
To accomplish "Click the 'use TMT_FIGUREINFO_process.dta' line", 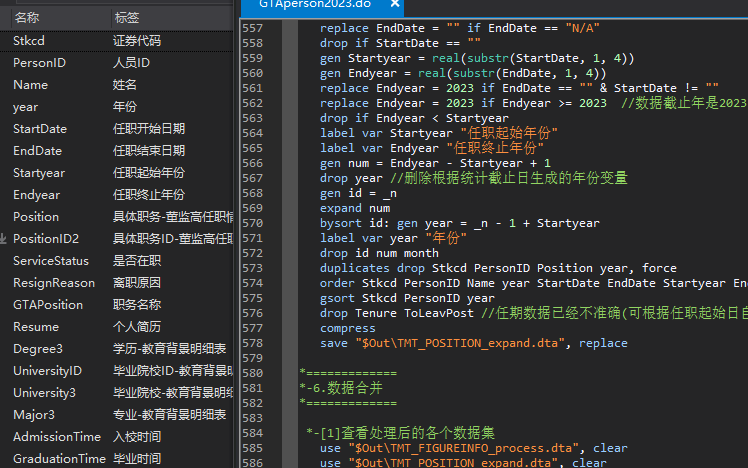I will coord(473,448).
